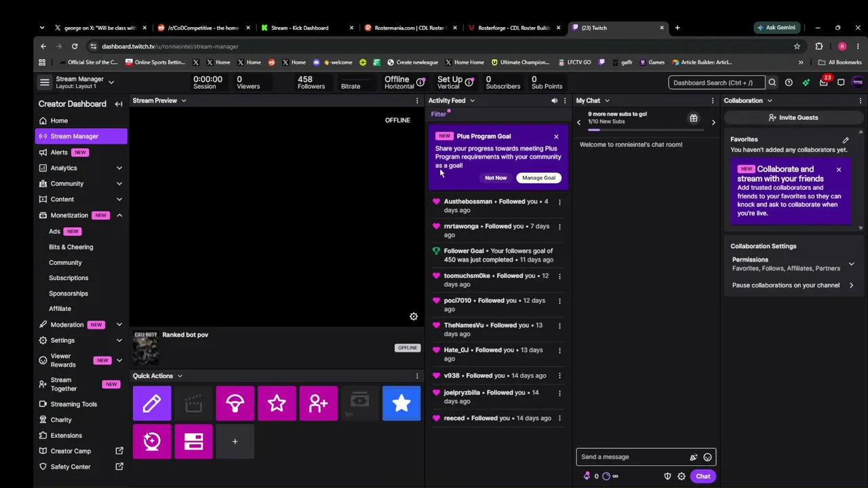Screen dimensions: 868x488
Task: Mute the Activity Feed sound icon
Action: click(x=554, y=100)
